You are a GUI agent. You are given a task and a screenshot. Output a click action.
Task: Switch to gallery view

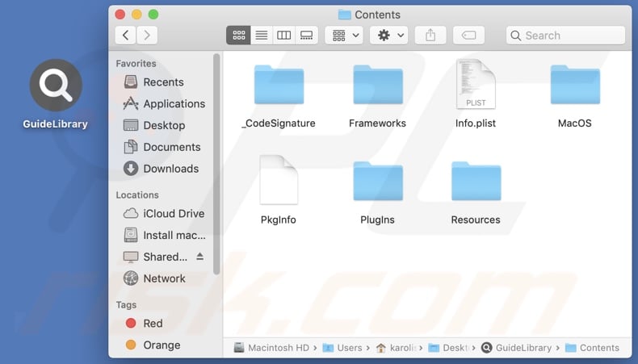pos(306,36)
